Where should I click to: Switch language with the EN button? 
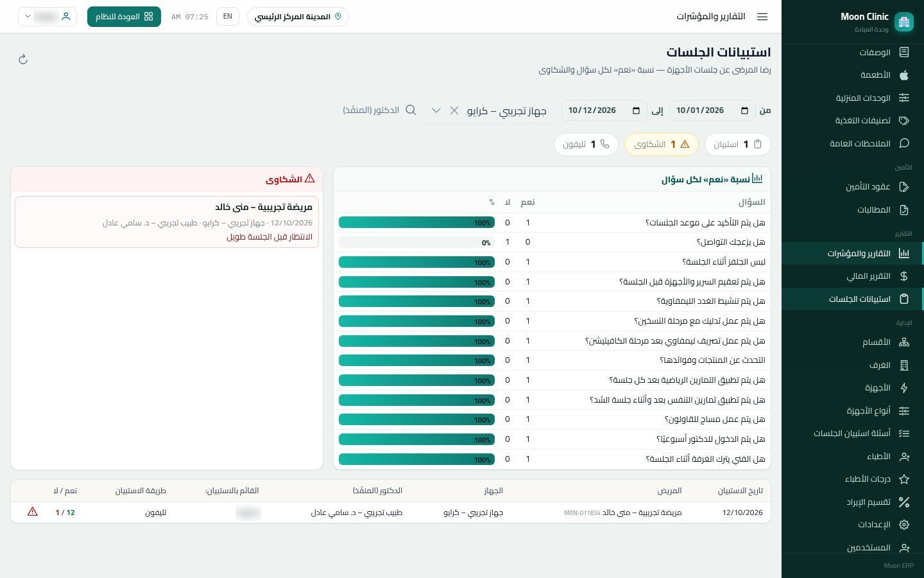tap(228, 17)
